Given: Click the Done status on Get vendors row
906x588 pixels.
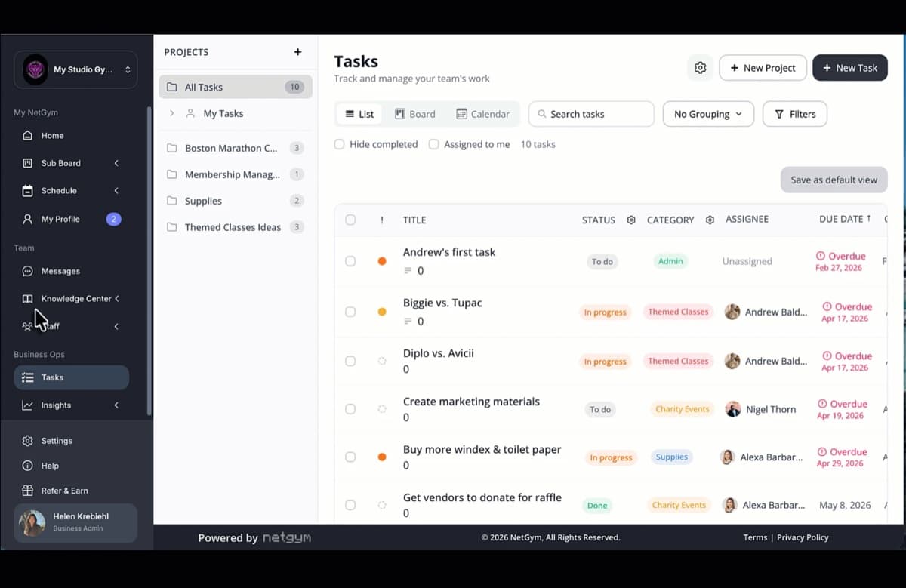Looking at the screenshot, I should pos(597,506).
